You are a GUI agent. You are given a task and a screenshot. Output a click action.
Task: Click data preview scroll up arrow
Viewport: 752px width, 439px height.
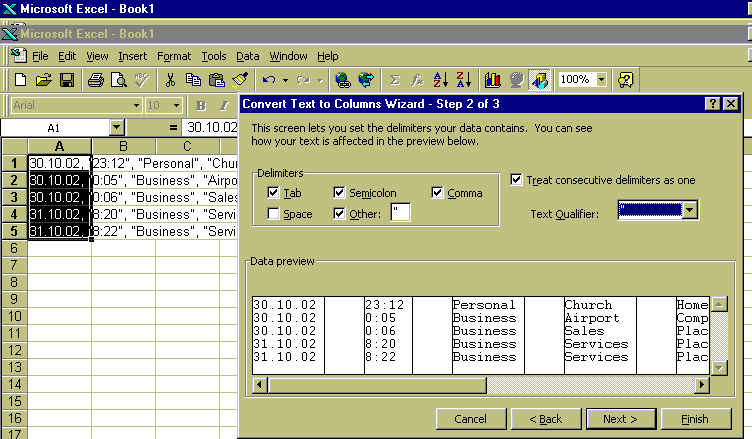point(719,304)
